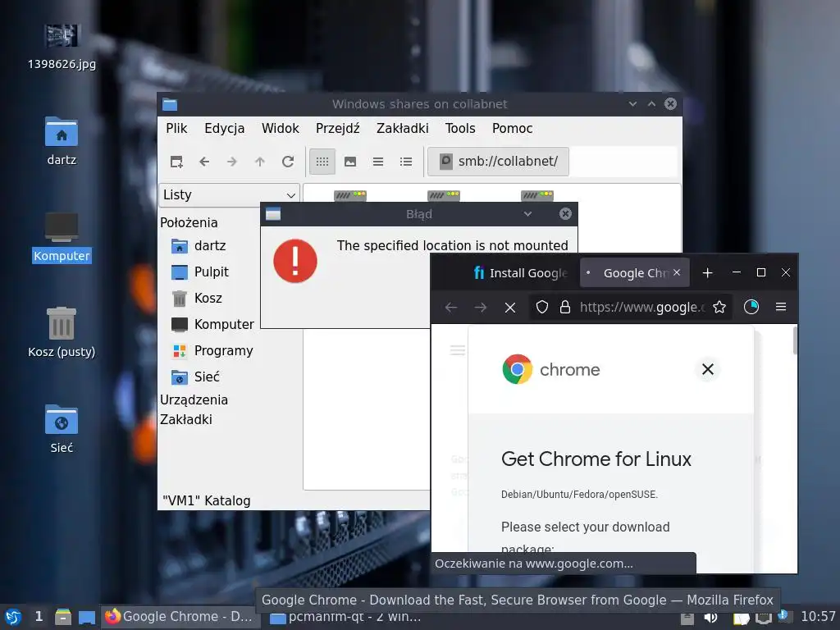Screen dimensions: 840x630
Task: Click the Zakładki sidebar heading
Action: point(186,420)
